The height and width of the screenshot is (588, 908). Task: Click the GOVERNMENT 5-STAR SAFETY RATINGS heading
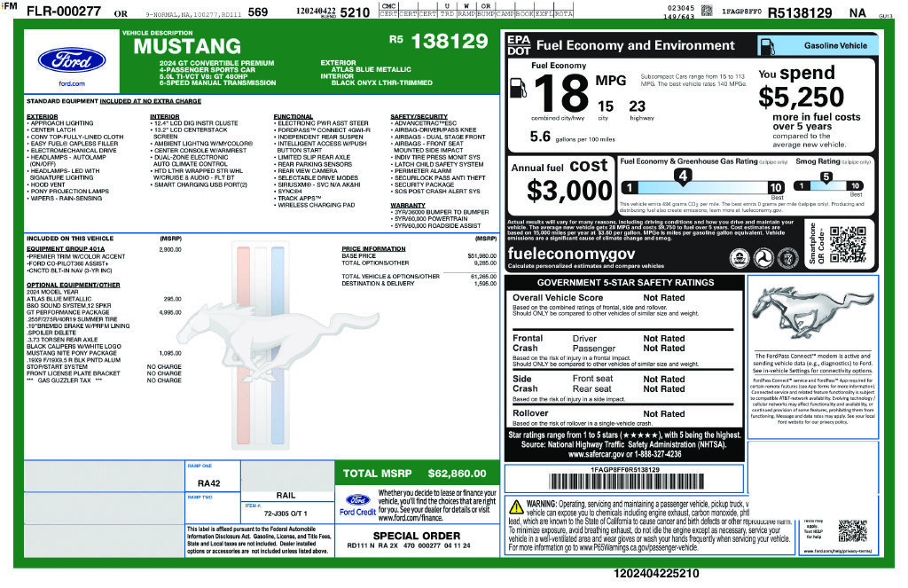625,283
